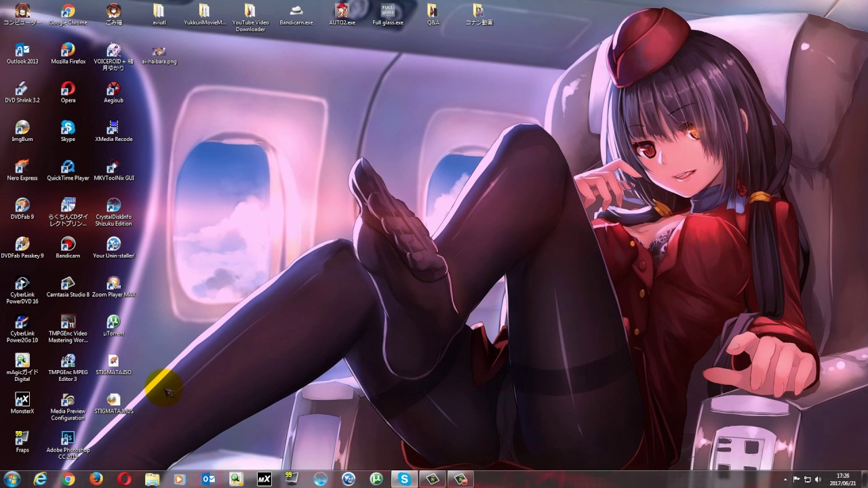Open Opera from the taskbar
This screenshot has height=488, width=868.
coord(124,479)
